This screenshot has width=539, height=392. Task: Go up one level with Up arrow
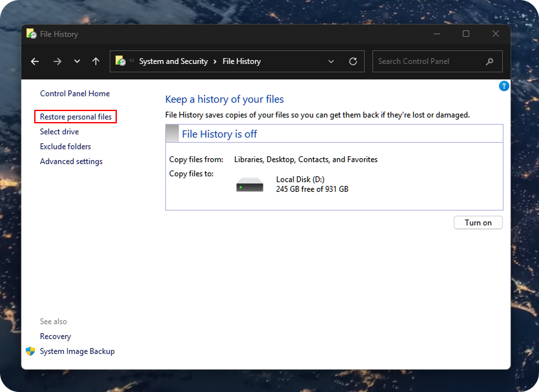point(96,61)
